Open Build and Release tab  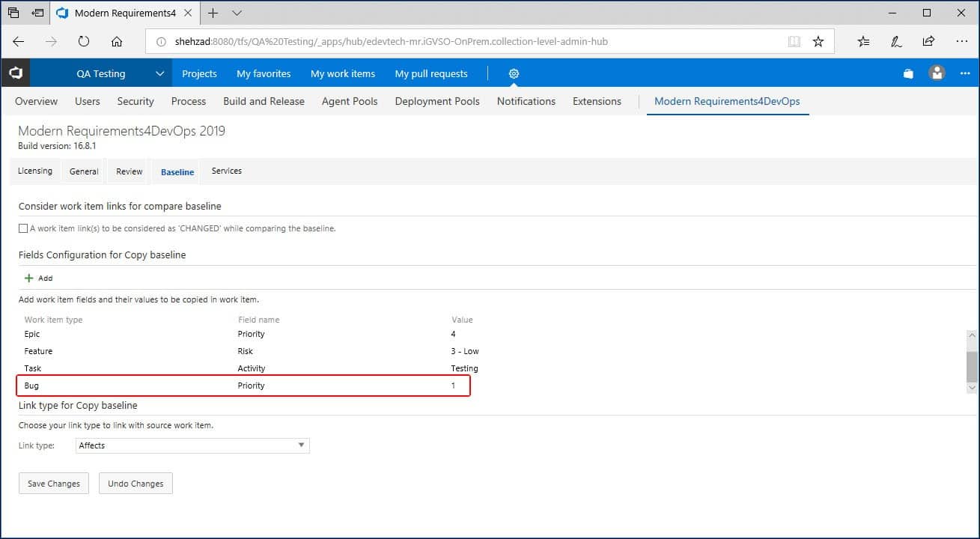click(264, 101)
